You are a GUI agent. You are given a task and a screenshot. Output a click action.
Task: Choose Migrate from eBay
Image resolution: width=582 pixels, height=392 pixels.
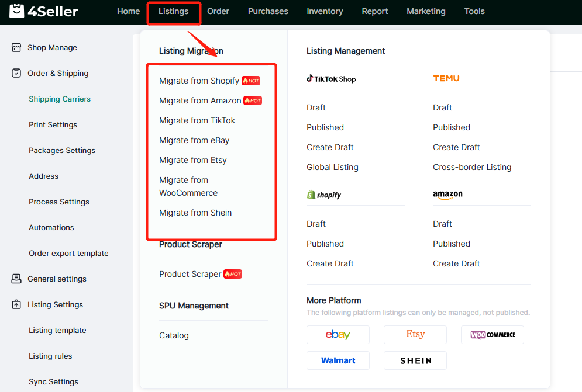pyautogui.click(x=194, y=140)
